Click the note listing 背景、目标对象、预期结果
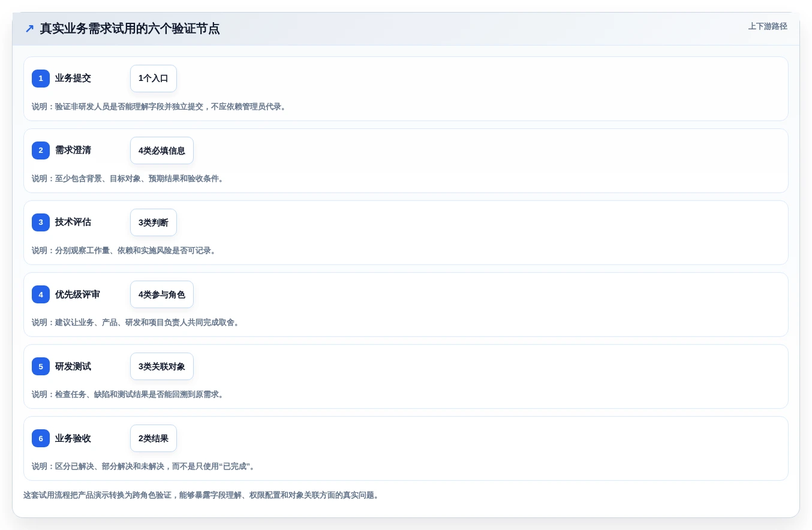The width and height of the screenshot is (812, 530). click(129, 179)
